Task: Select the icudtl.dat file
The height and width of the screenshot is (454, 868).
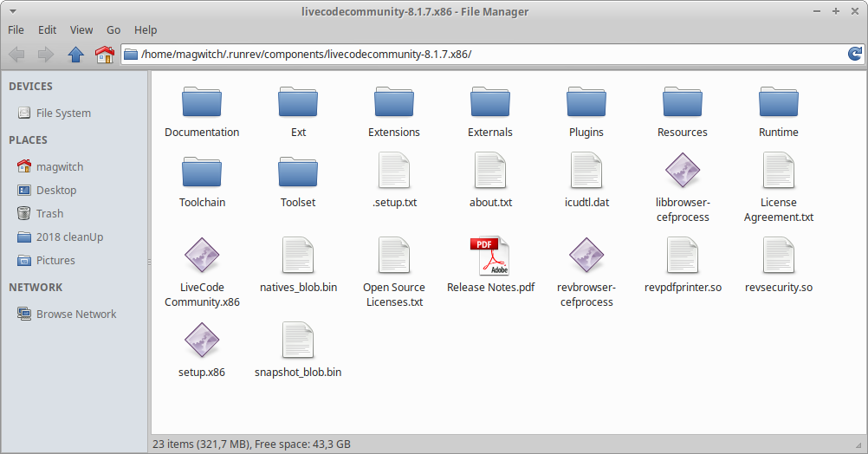Action: [x=586, y=171]
